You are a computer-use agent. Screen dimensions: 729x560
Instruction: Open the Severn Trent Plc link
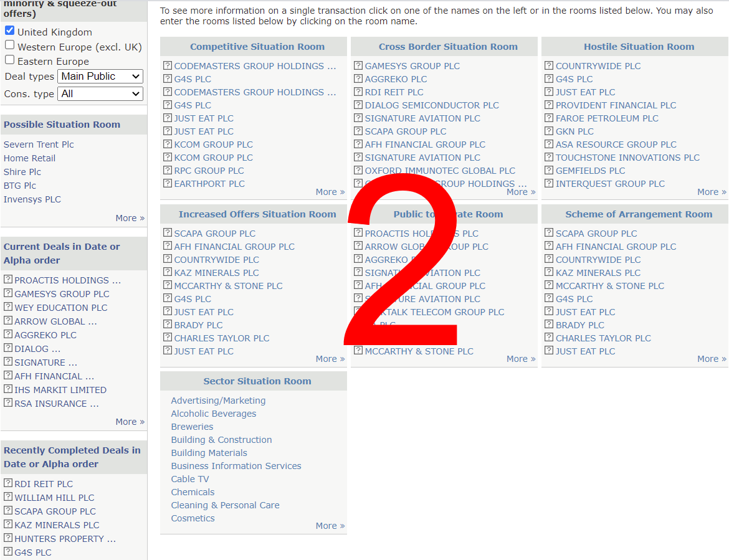pos(39,145)
